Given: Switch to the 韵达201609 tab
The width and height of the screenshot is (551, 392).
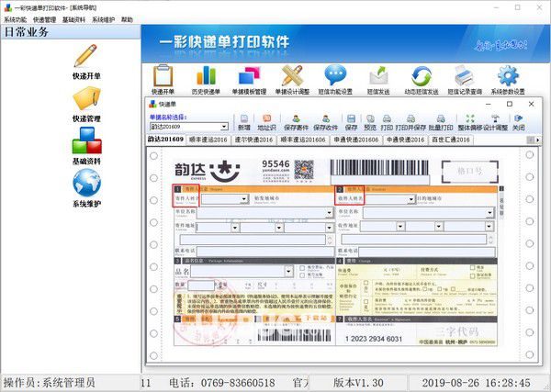Looking at the screenshot, I should click(165, 140).
